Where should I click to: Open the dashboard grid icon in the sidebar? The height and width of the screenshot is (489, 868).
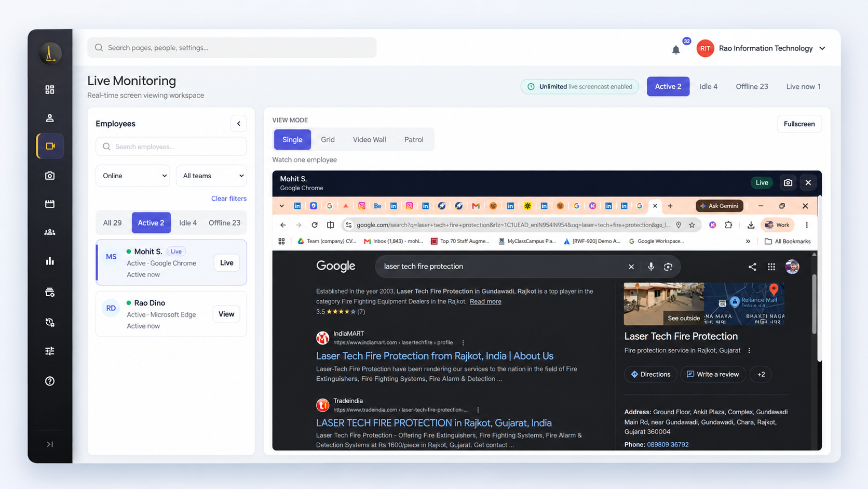[50, 90]
